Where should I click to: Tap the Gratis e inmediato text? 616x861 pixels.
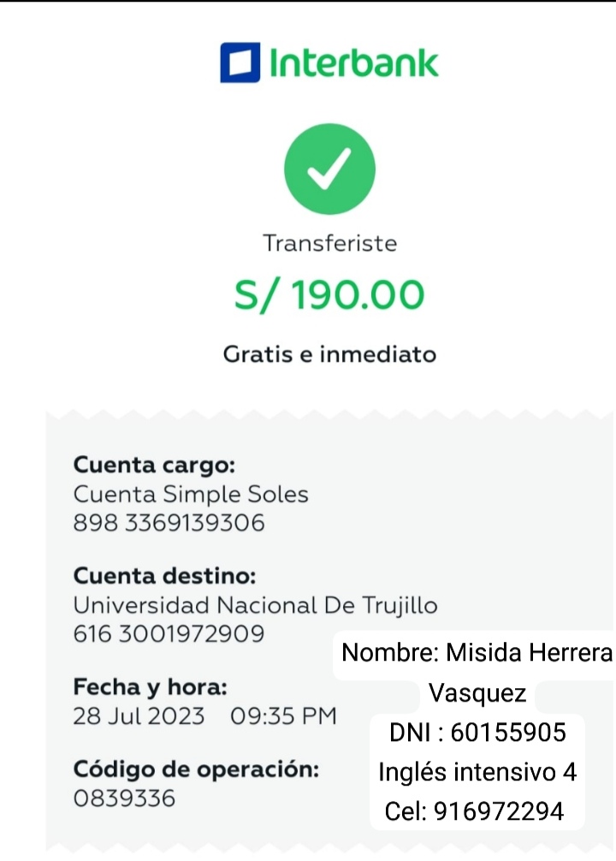tap(329, 353)
